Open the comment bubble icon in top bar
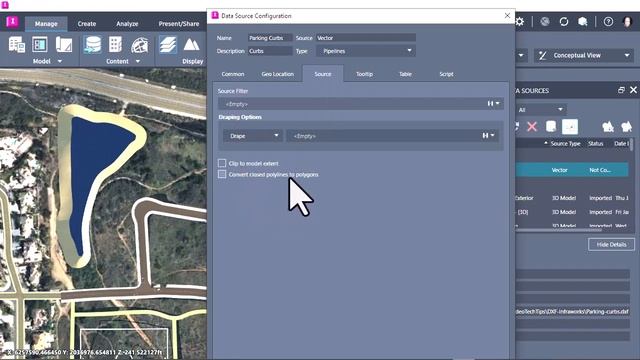 [582, 22]
